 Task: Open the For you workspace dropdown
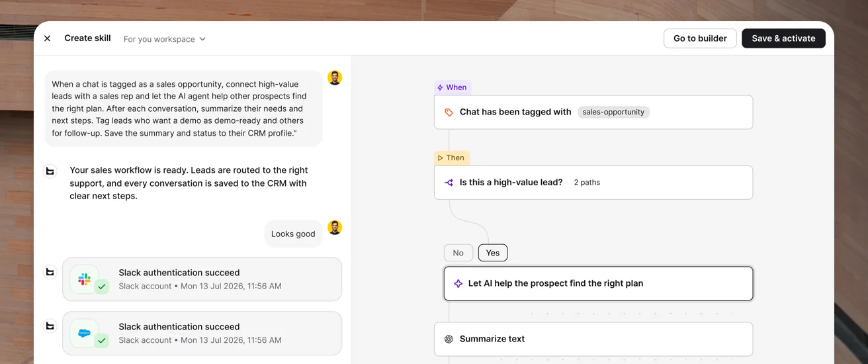[165, 39]
